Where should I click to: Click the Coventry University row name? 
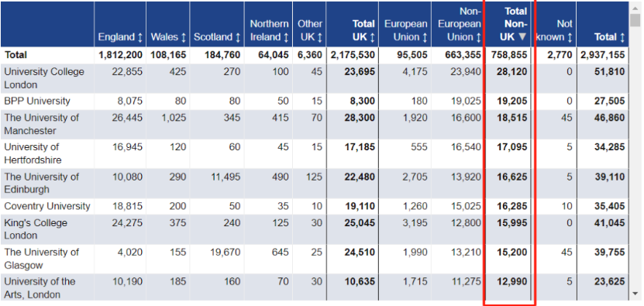pos(46,206)
